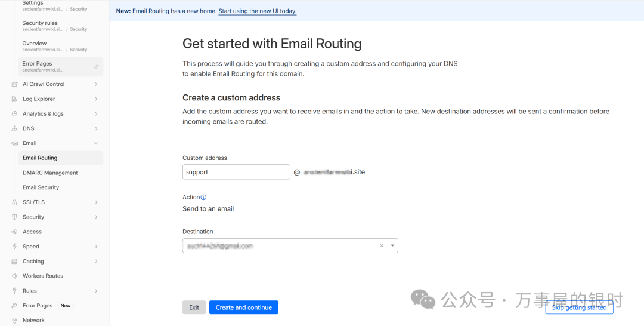
Task: Open DMARC Management in the sidebar
Action: pyautogui.click(x=50, y=173)
